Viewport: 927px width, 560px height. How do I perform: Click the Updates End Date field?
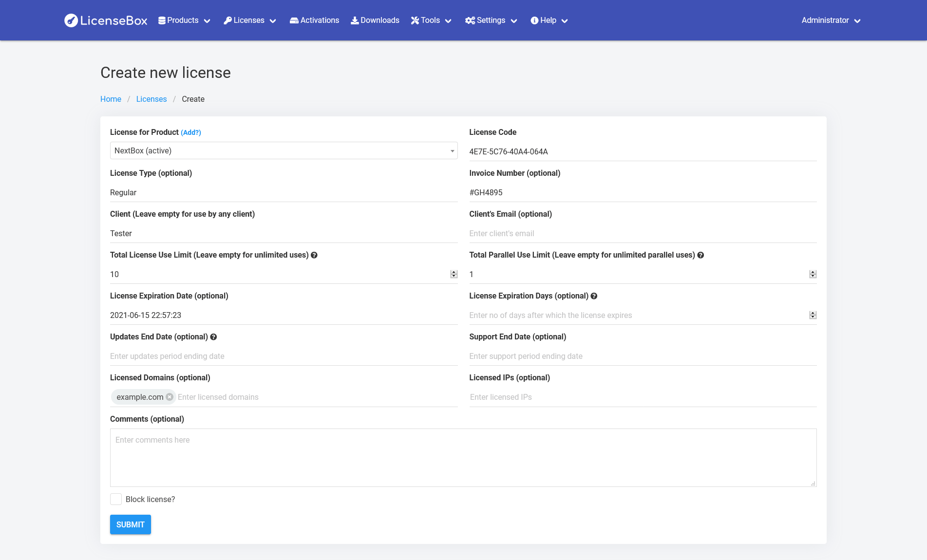tap(284, 356)
